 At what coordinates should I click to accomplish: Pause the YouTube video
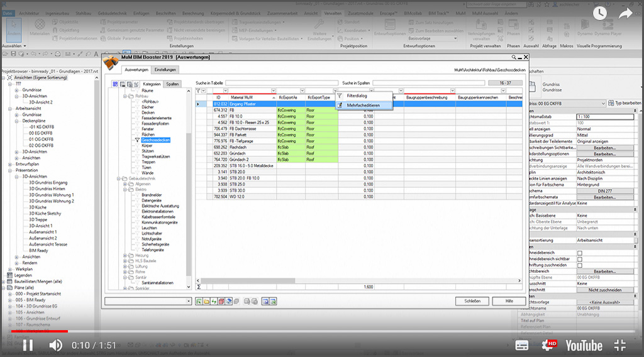tap(28, 345)
